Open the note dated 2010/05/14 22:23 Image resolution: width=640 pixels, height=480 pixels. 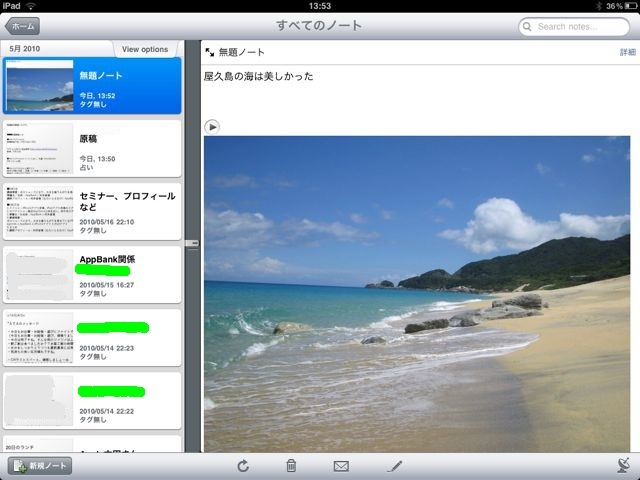pos(92,338)
